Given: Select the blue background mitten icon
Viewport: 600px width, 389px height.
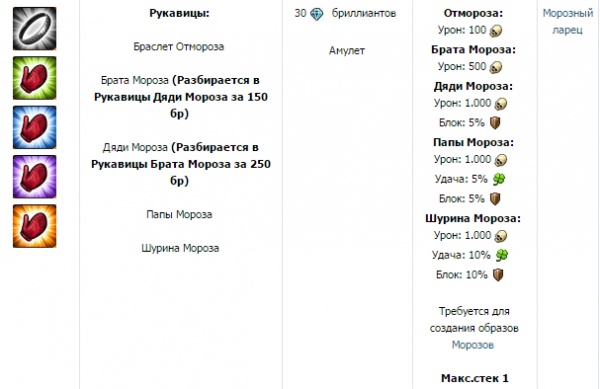Looking at the screenshot, I should coord(34,127).
